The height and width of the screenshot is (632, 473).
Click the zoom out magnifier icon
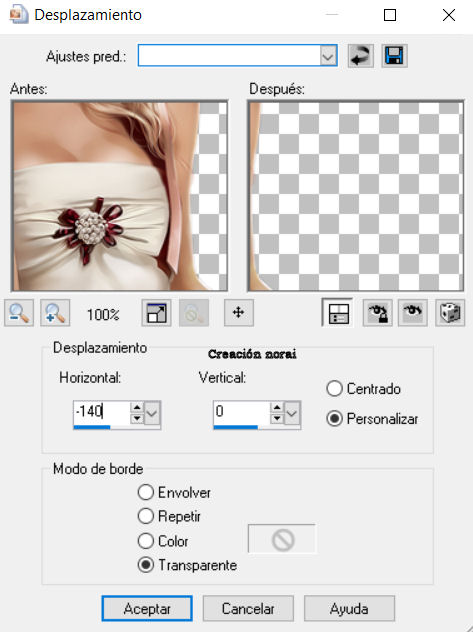pyautogui.click(x=19, y=313)
